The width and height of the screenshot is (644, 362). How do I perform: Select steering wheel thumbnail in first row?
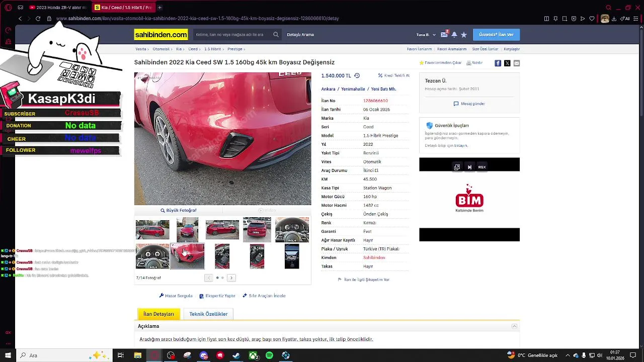point(292,230)
